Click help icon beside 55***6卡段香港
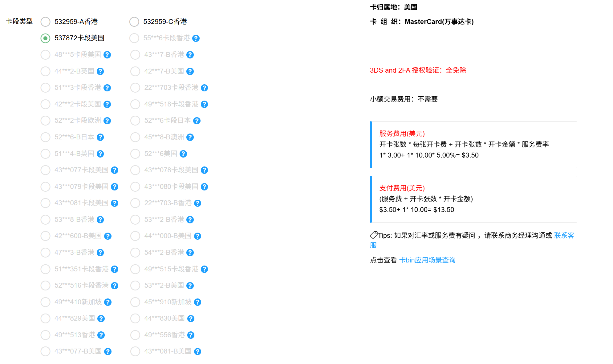The image size is (613, 364). 196,38
